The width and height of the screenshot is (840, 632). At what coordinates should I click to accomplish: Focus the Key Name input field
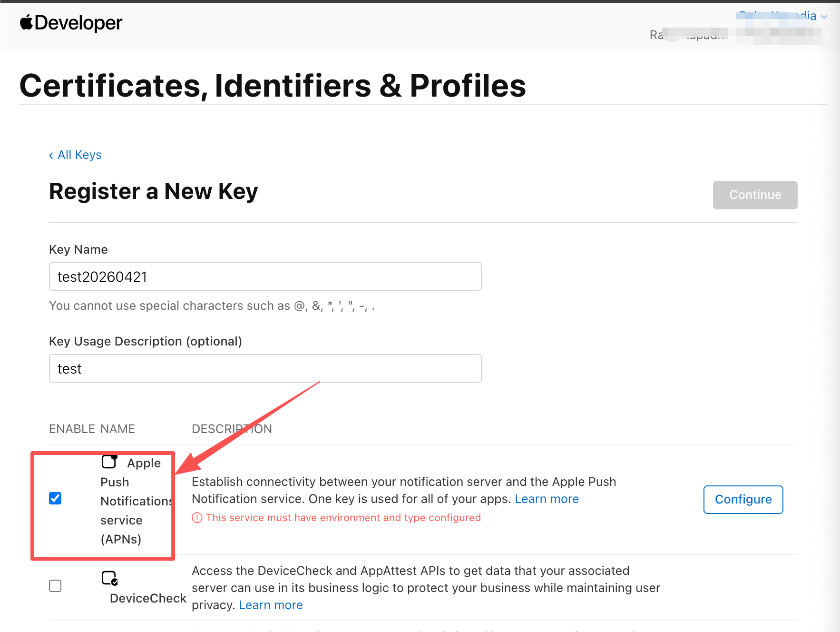tap(265, 276)
